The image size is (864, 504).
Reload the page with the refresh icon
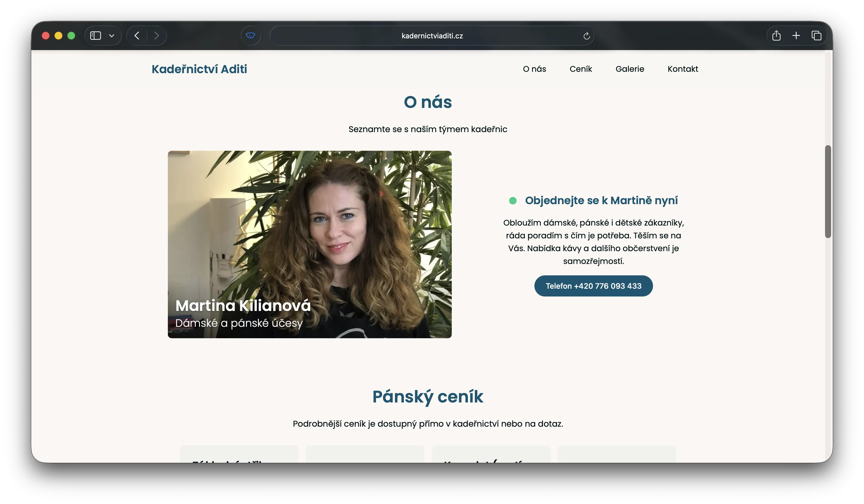(x=586, y=36)
